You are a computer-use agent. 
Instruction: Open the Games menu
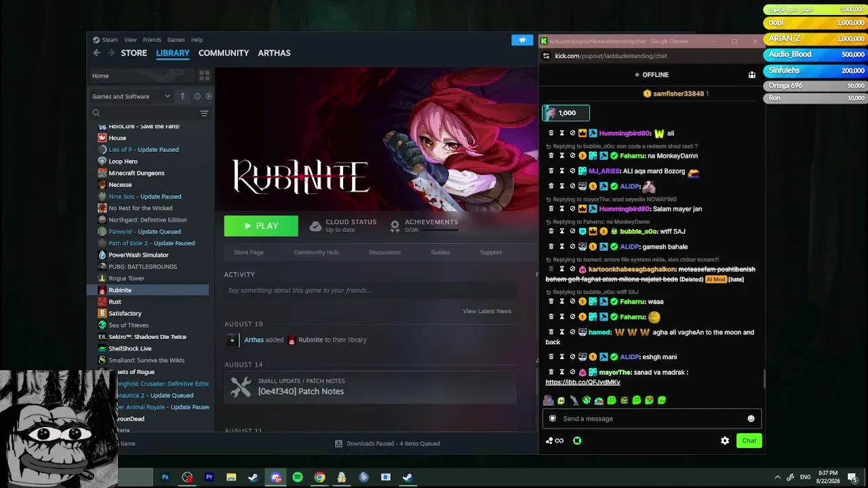176,40
